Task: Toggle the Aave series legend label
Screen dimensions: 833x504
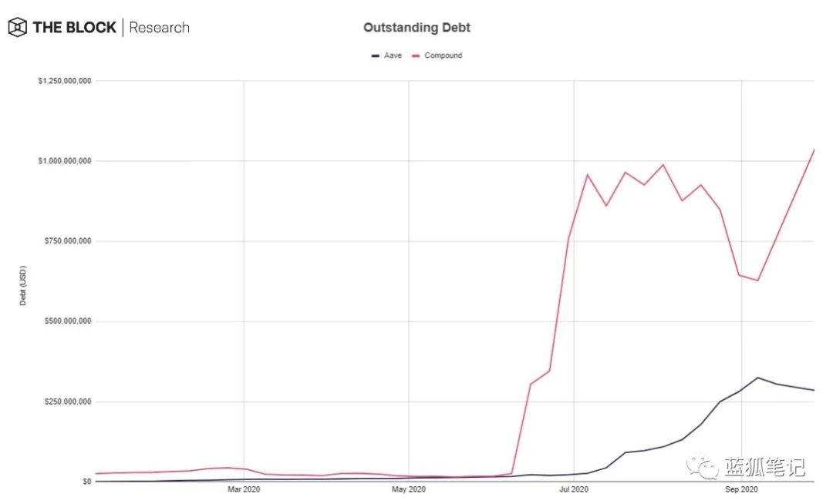Action: [x=393, y=55]
